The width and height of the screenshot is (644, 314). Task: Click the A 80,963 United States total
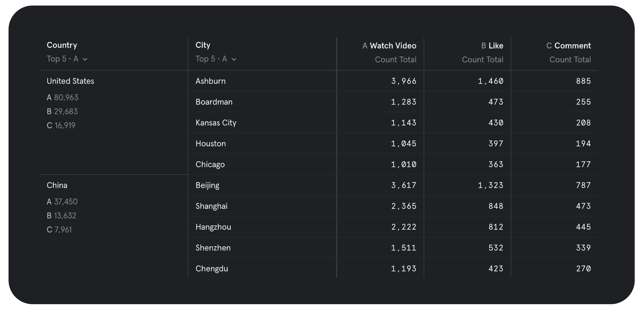62,97
